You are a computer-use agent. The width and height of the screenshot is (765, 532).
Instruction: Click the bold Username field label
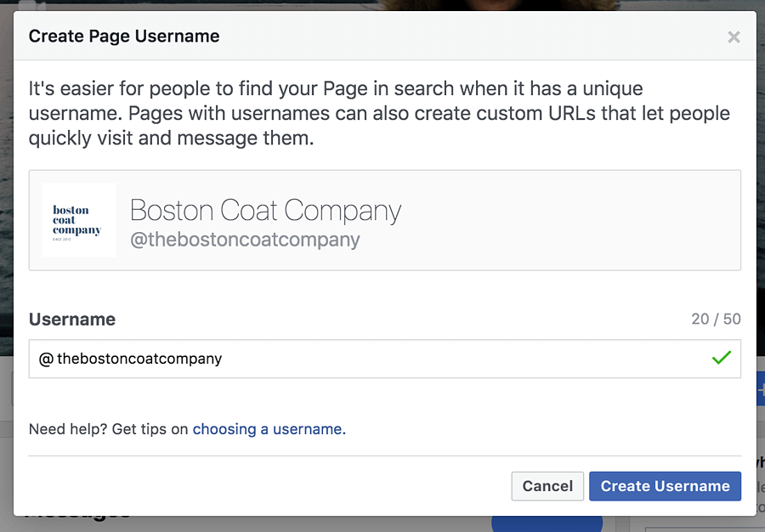72,320
